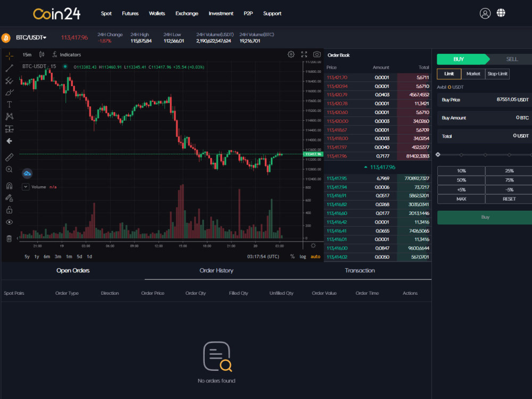This screenshot has height=399, width=532.
Task: Open the Indicators panel
Action: pyautogui.click(x=67, y=55)
